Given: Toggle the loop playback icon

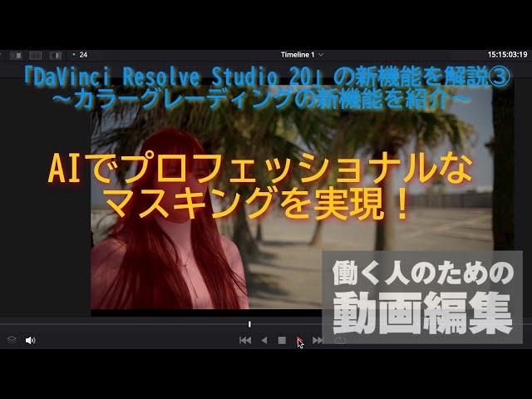Looking at the screenshot, I should point(339,340).
